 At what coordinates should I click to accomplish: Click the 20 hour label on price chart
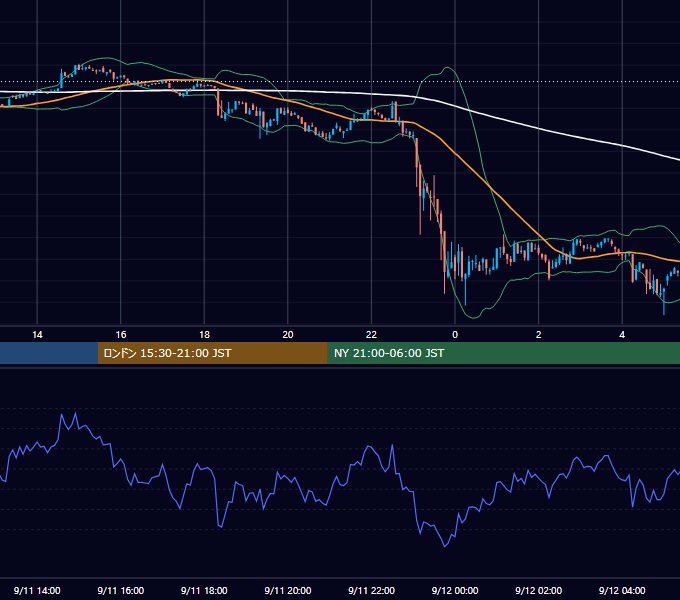[x=288, y=335]
